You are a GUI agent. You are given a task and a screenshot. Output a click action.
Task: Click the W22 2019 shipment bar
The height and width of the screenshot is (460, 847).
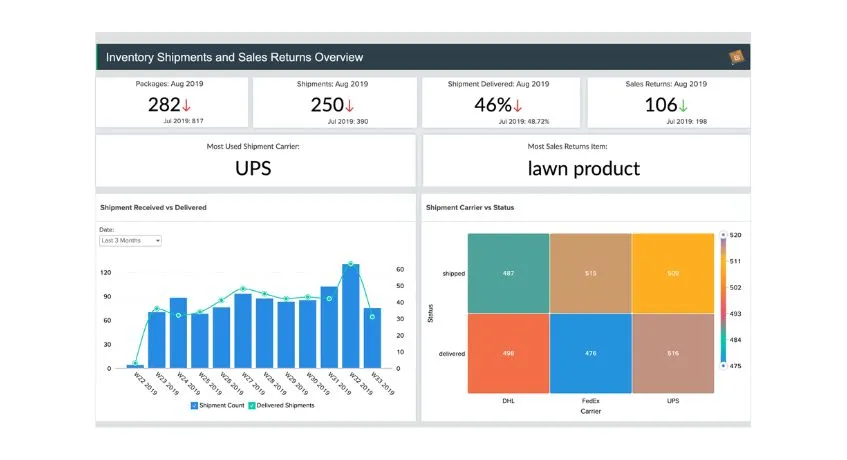pyautogui.click(x=135, y=367)
